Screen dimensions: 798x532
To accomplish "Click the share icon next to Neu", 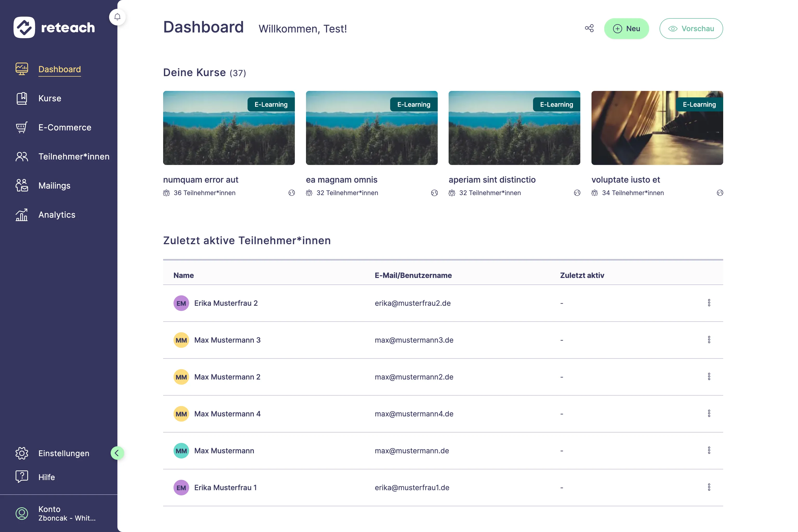I will pos(589,29).
